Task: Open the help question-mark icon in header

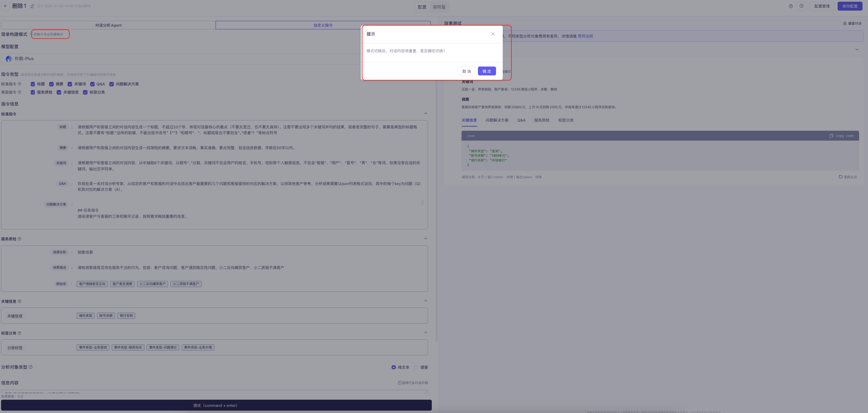Action: click(x=791, y=6)
